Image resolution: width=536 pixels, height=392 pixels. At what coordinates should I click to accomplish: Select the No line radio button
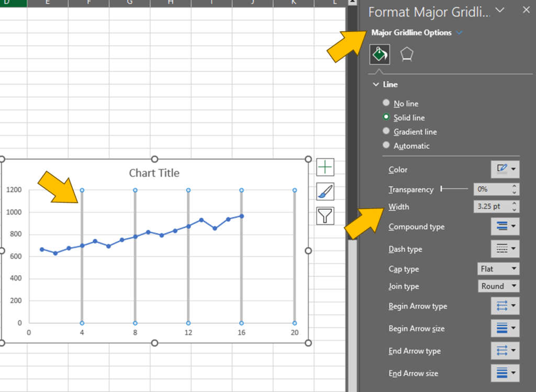[387, 103]
